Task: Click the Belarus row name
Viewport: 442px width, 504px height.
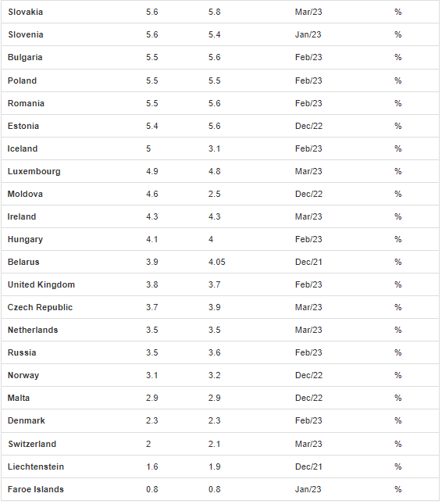Action: 23,262
